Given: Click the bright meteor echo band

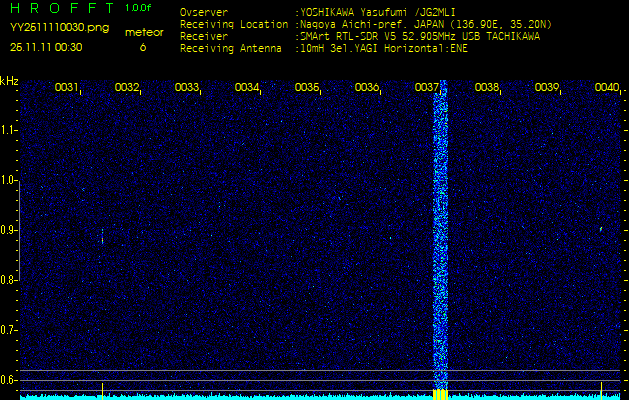Looking at the screenshot, I should coord(439,240).
